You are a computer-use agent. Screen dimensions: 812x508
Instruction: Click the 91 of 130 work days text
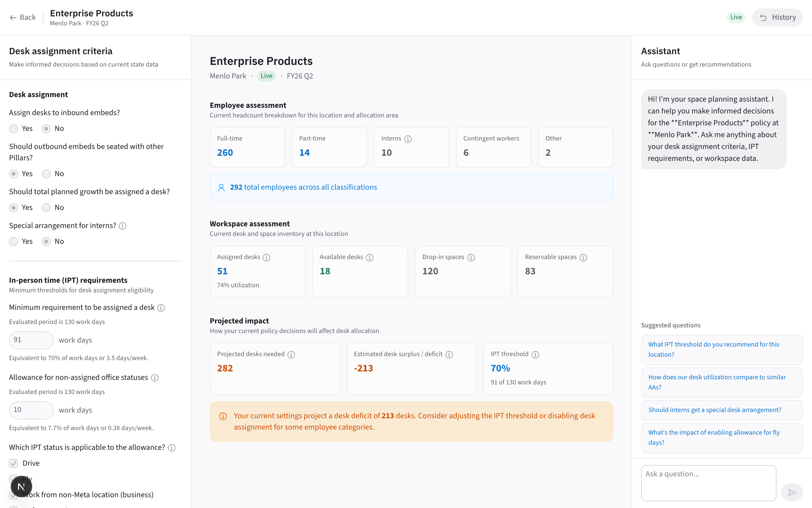click(518, 382)
